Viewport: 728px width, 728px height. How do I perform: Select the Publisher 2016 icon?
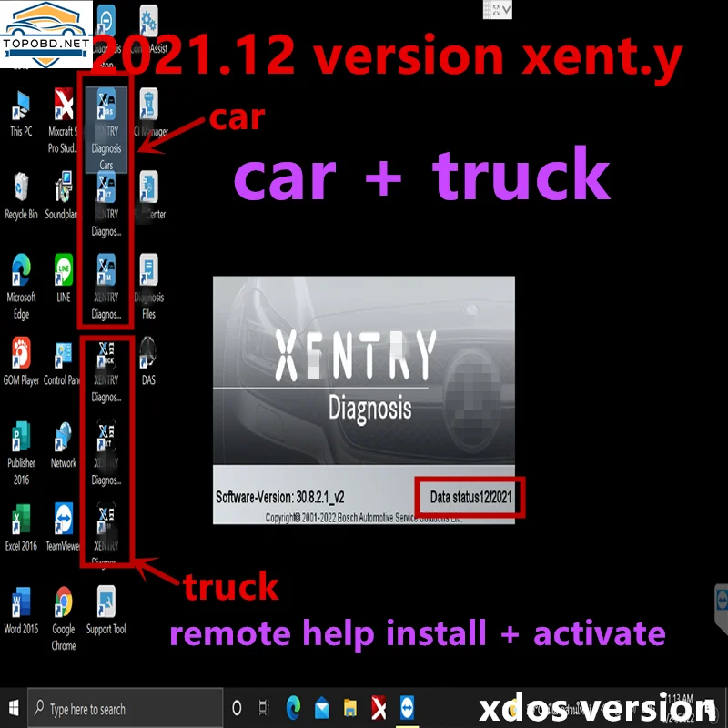pyautogui.click(x=21, y=452)
